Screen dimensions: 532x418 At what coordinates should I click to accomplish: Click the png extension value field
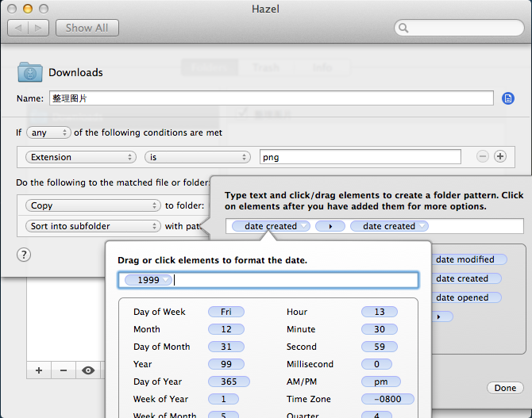point(360,157)
